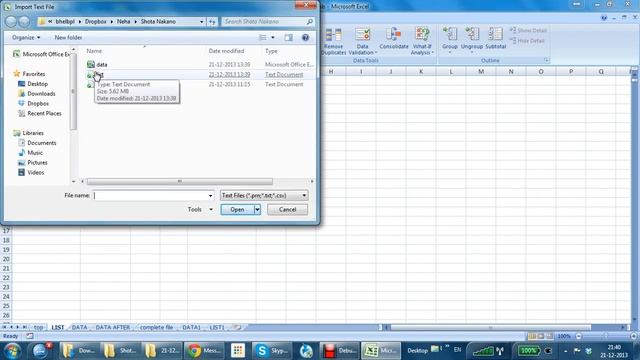Toggle the preview pane icon
The image size is (640, 360).
(289, 38)
